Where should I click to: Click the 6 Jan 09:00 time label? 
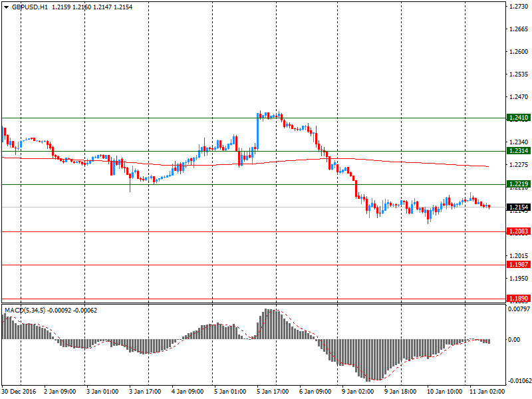[315, 392]
